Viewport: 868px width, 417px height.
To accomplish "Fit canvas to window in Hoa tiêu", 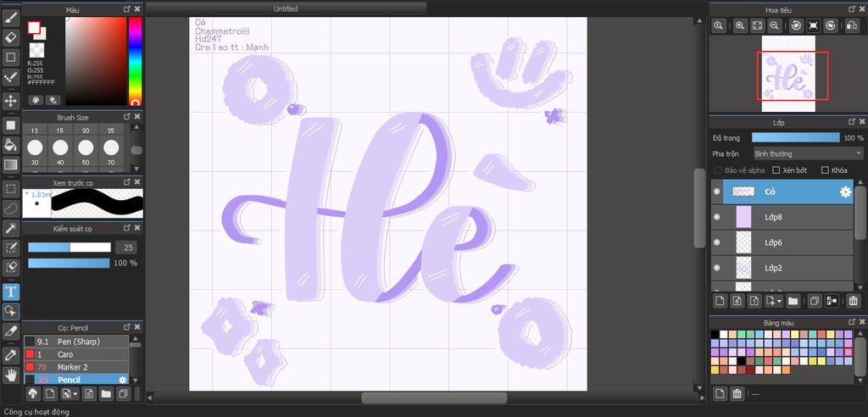I will click(757, 25).
